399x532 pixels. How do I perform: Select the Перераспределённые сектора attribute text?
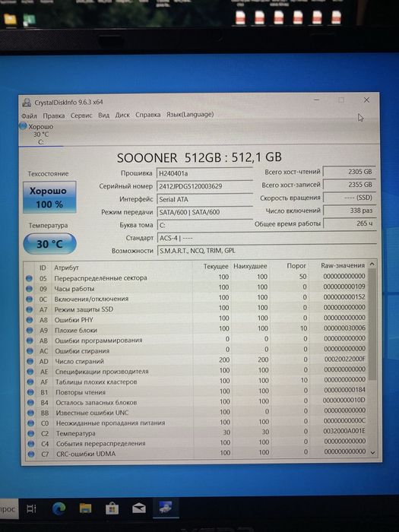coord(101,278)
